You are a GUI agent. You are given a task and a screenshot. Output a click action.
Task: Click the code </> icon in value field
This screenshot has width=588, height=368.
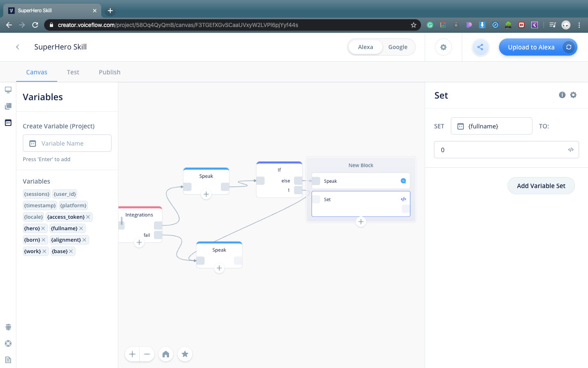[570, 149]
